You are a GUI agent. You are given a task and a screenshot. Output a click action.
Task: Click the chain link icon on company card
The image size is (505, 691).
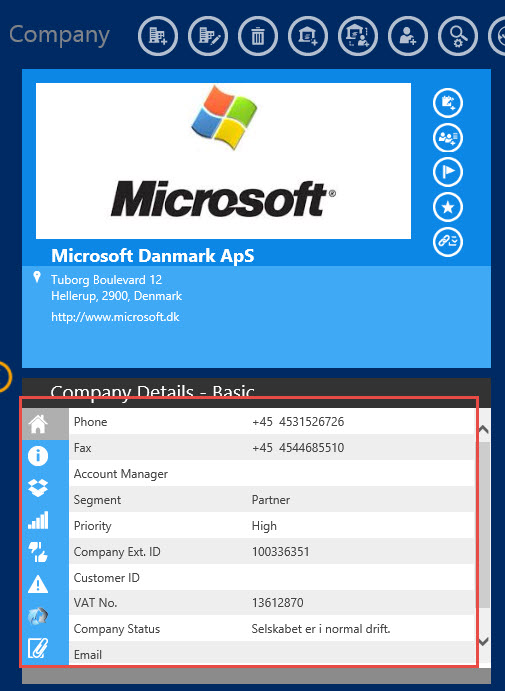[x=448, y=241]
